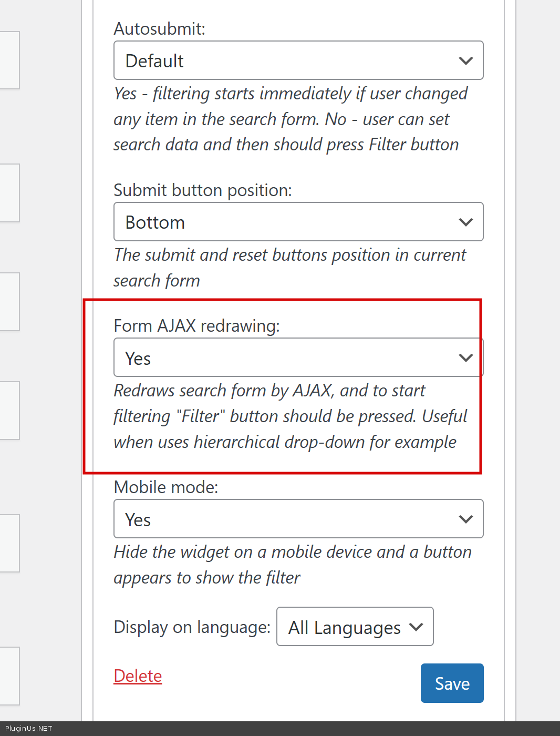
Task: Click the Autosubmit dropdown chevron arrow
Action: pos(465,61)
